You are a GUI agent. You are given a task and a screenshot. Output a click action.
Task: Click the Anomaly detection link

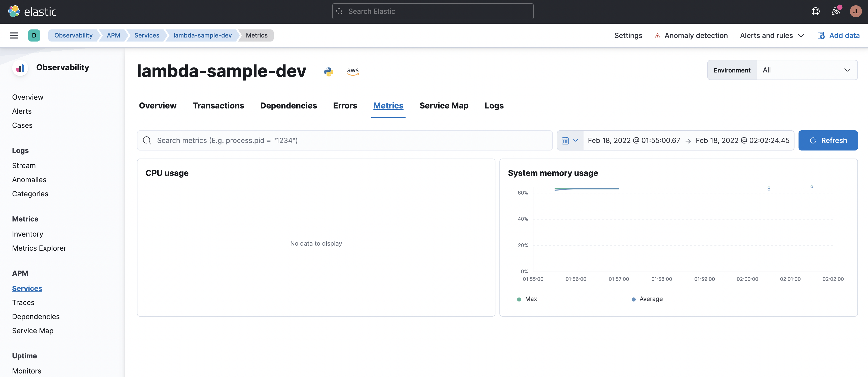(x=696, y=35)
